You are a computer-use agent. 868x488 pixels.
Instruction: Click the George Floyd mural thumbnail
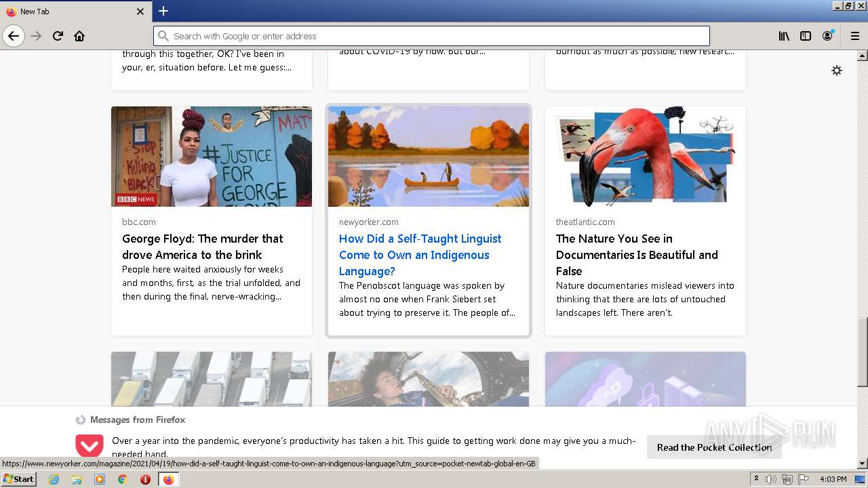click(x=212, y=157)
